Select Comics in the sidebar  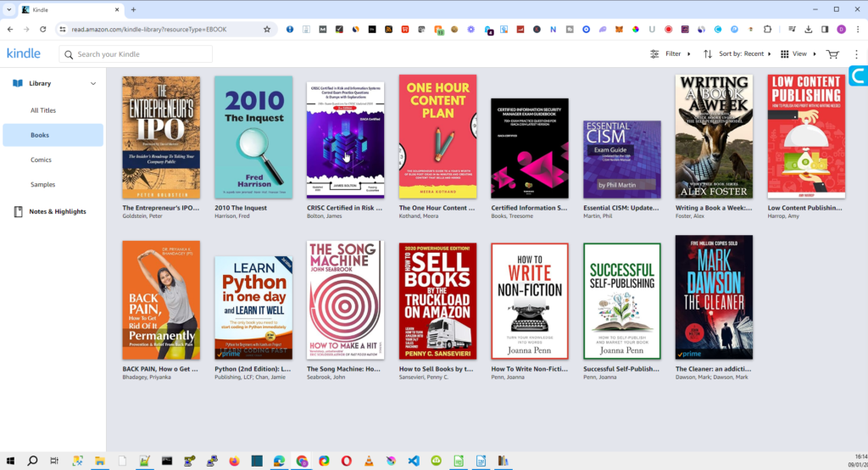(x=41, y=159)
